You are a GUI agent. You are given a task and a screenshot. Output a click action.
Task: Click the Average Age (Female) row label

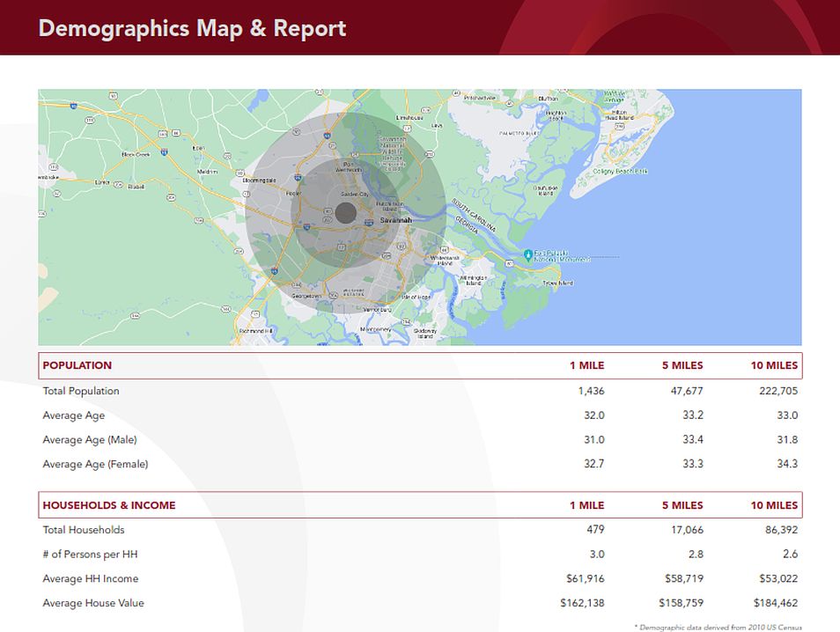[95, 465]
